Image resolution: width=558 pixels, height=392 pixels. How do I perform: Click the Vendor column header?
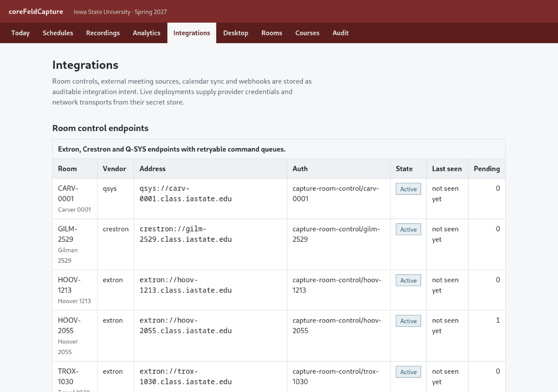tap(116, 169)
